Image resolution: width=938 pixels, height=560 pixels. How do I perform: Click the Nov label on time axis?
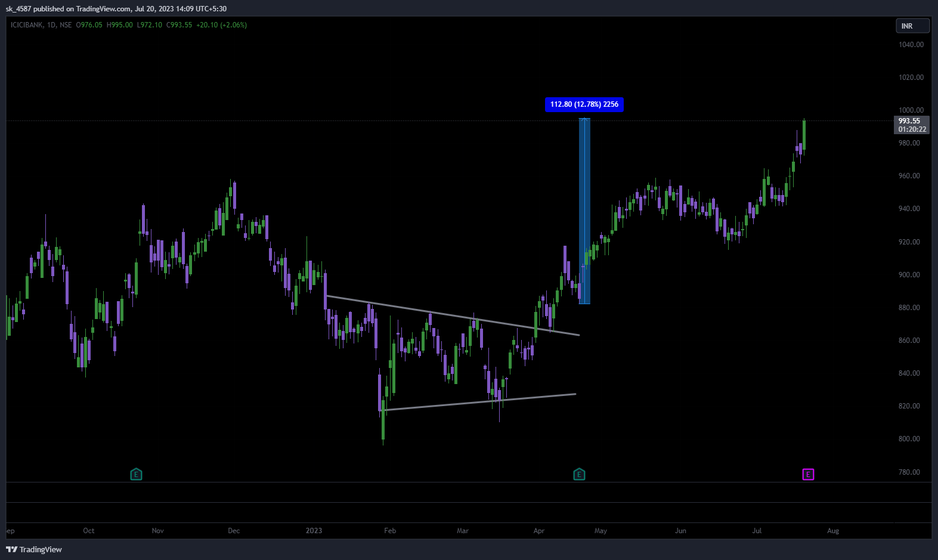click(x=158, y=531)
